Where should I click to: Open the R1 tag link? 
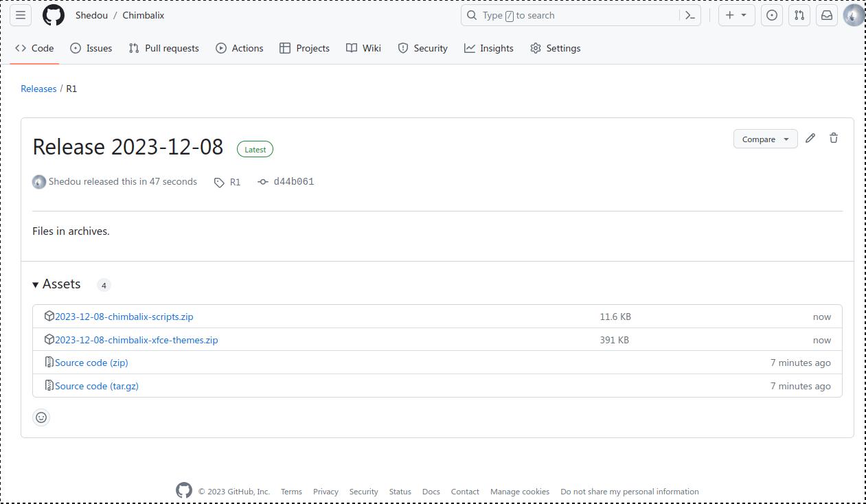227,182
